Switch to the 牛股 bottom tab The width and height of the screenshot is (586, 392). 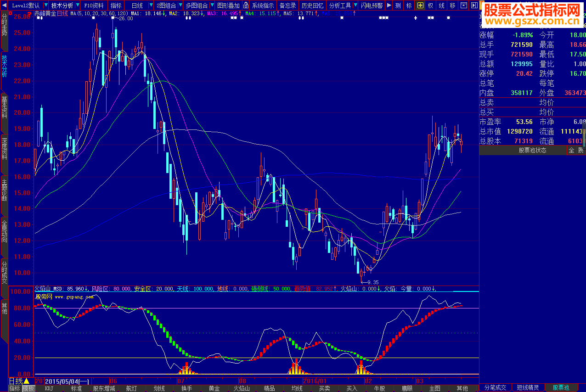click(380, 388)
